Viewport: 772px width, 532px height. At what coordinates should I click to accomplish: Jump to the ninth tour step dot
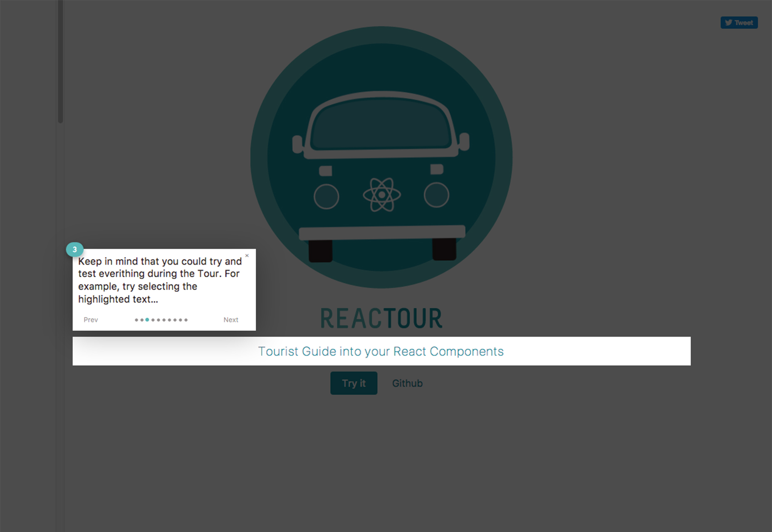pos(181,320)
